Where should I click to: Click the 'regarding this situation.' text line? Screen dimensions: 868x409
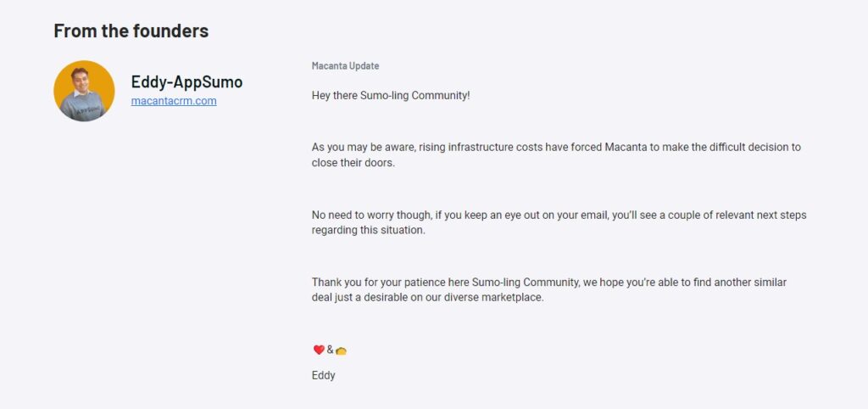point(369,231)
